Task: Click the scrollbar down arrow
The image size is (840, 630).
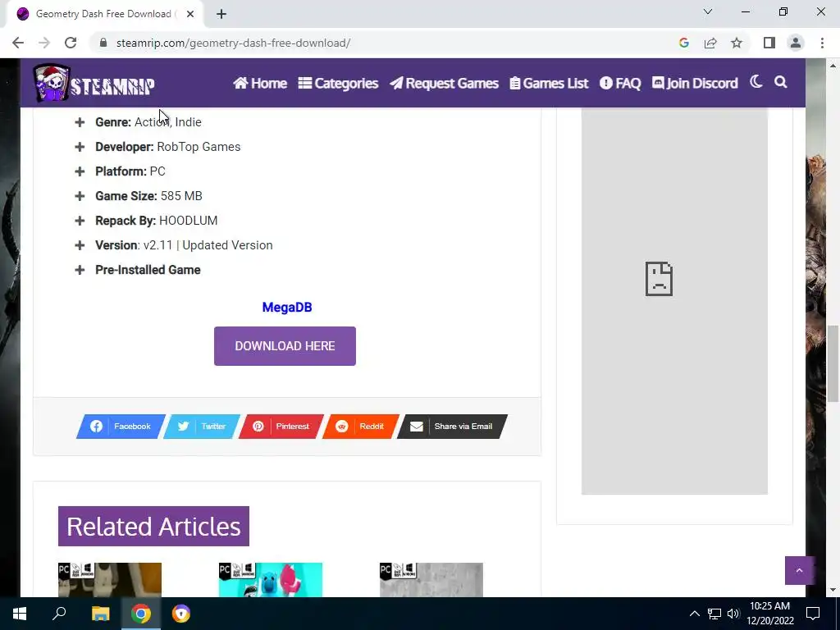Action: 833,591
